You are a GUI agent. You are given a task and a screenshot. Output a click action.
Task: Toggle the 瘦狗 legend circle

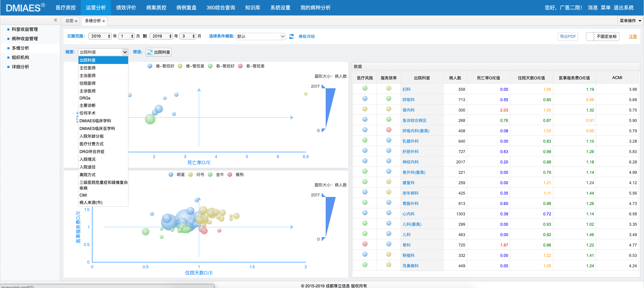230,175
